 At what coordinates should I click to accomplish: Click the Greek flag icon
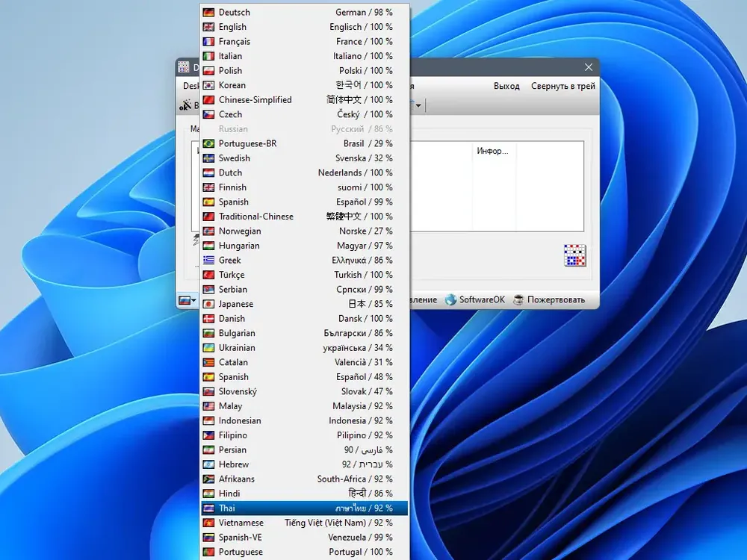[x=208, y=260]
